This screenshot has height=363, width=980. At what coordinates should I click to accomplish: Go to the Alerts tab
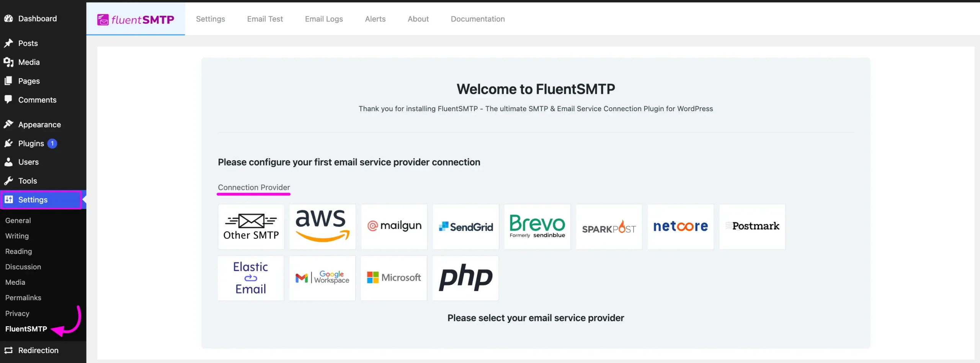pos(375,19)
